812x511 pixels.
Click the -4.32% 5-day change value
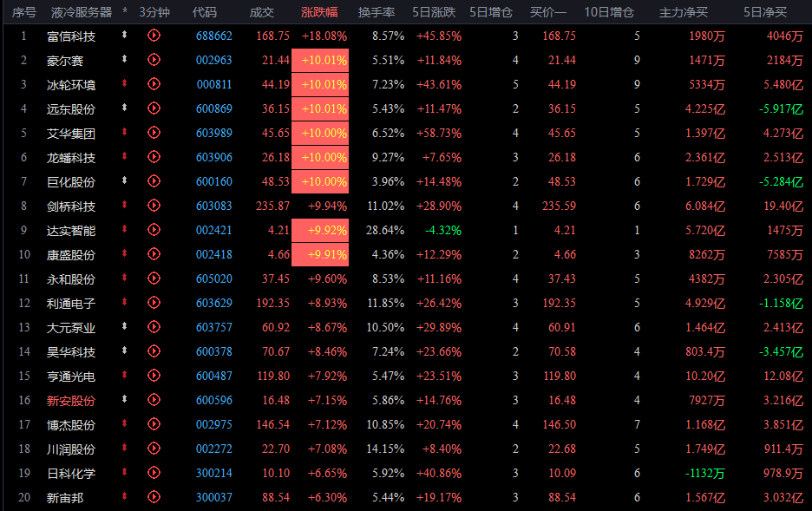click(443, 231)
